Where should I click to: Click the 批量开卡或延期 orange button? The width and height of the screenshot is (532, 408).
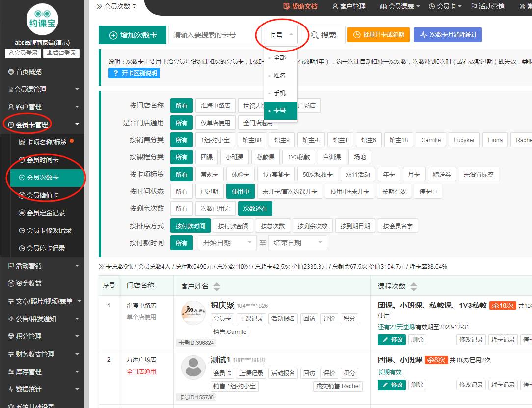379,35
